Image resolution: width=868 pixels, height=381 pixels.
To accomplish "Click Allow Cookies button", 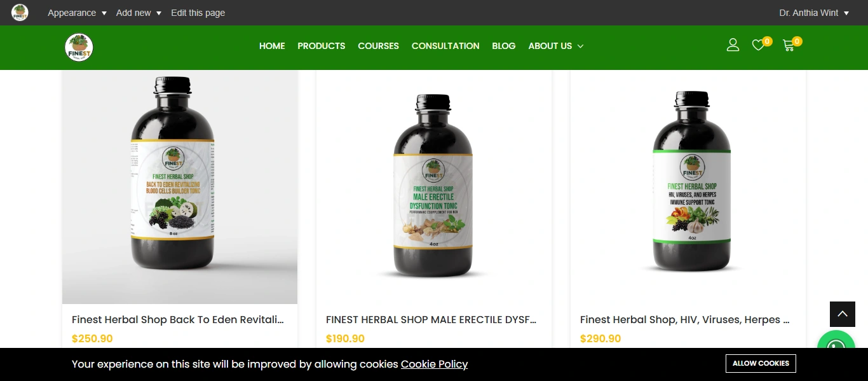I will tap(761, 363).
